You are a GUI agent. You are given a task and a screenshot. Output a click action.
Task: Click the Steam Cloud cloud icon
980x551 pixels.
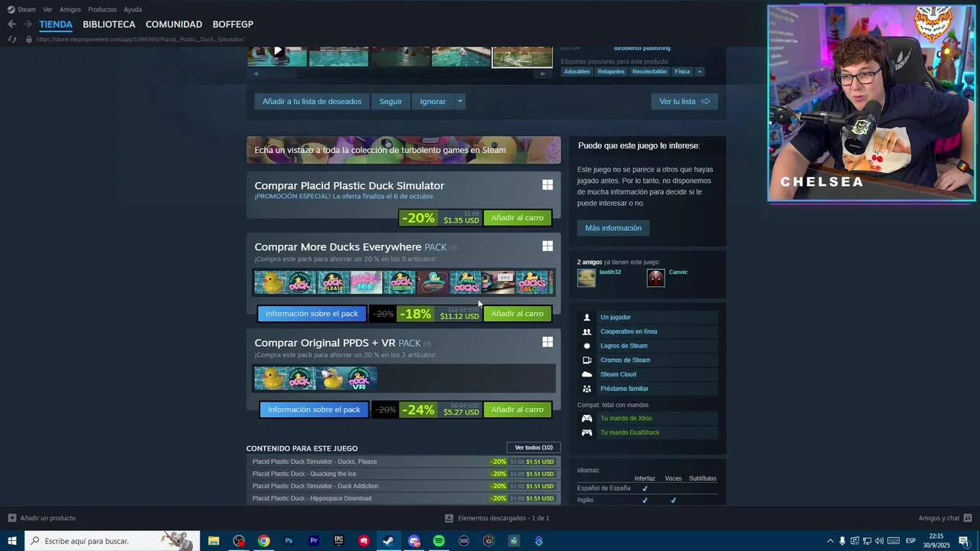tap(586, 374)
